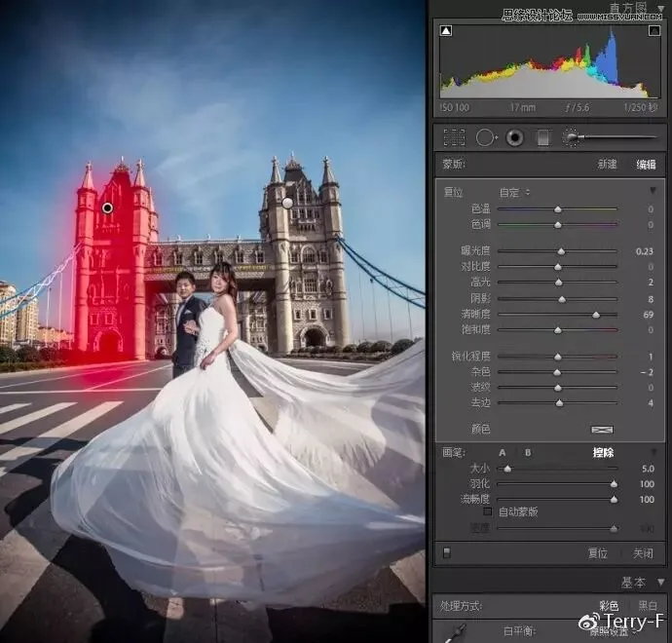Adjust the 色温 temperature slider
672x643 pixels.
point(557,209)
